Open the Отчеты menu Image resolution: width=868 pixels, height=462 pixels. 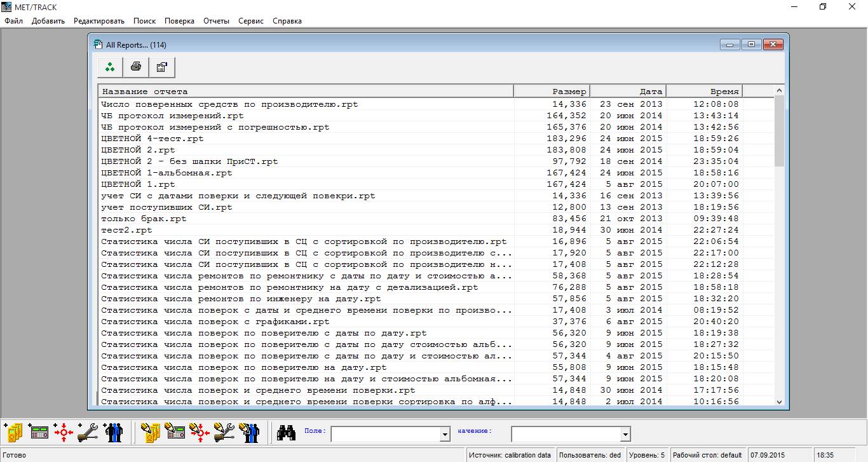pyautogui.click(x=216, y=21)
